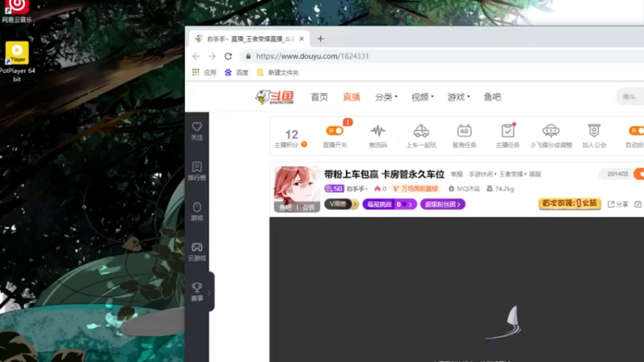Click the orange 火箭 claim banner

coord(570,204)
